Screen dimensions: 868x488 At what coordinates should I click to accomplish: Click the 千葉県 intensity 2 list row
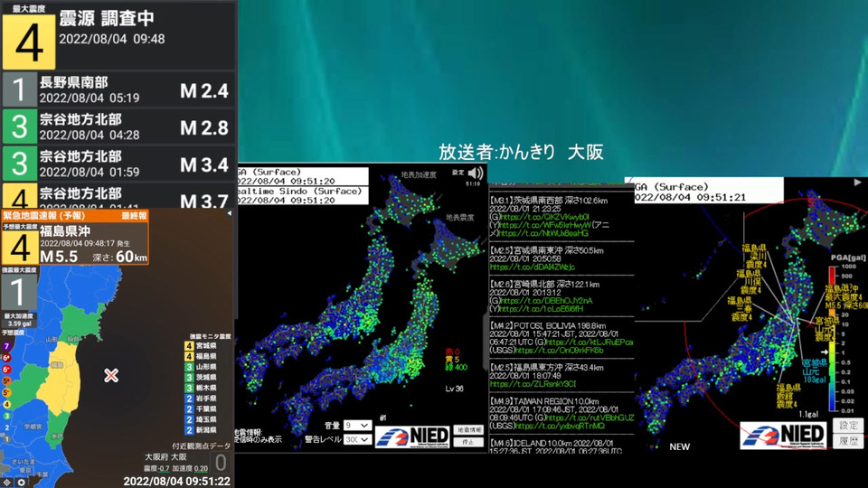point(201,408)
